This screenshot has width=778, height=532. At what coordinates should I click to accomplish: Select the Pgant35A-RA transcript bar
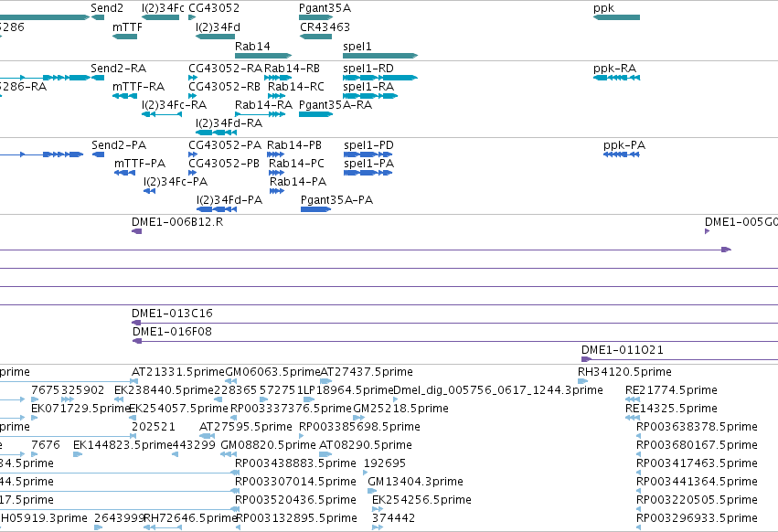315,114
